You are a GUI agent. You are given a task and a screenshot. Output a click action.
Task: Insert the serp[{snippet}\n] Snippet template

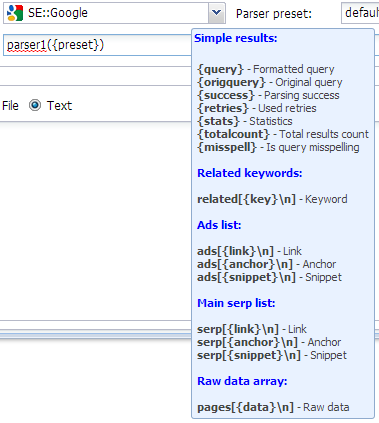(272, 355)
